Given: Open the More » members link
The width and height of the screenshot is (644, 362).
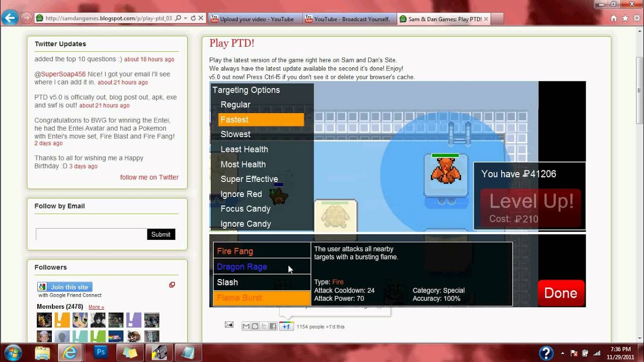Looking at the screenshot, I should pos(96,307).
